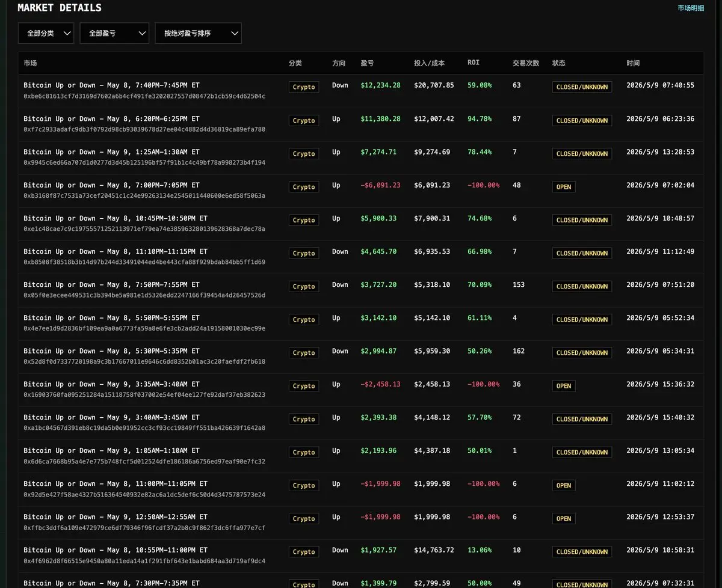Screen dimensions: 722x588
Task: Select hash starting 0xf7c2933adafc9db3
Action: click(144, 129)
